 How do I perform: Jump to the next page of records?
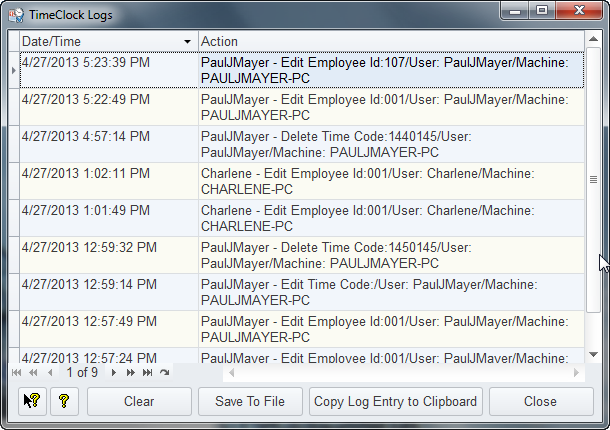(x=129, y=372)
